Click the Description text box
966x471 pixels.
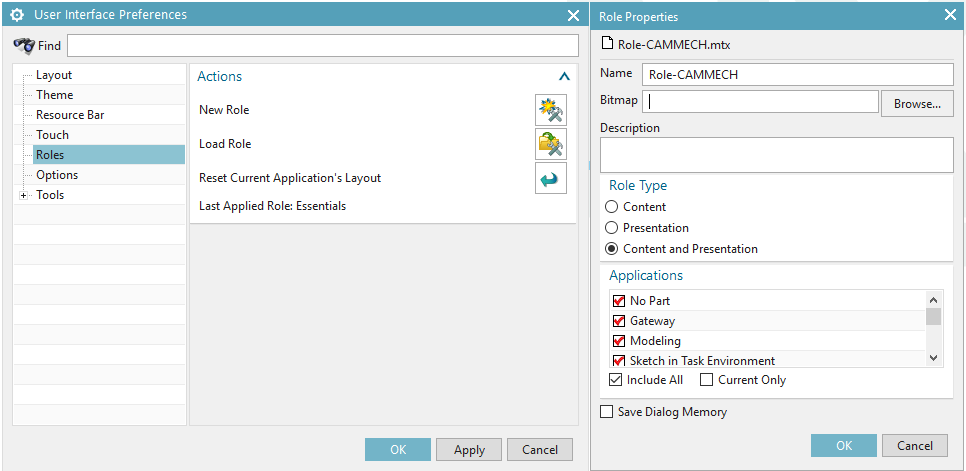pos(776,155)
